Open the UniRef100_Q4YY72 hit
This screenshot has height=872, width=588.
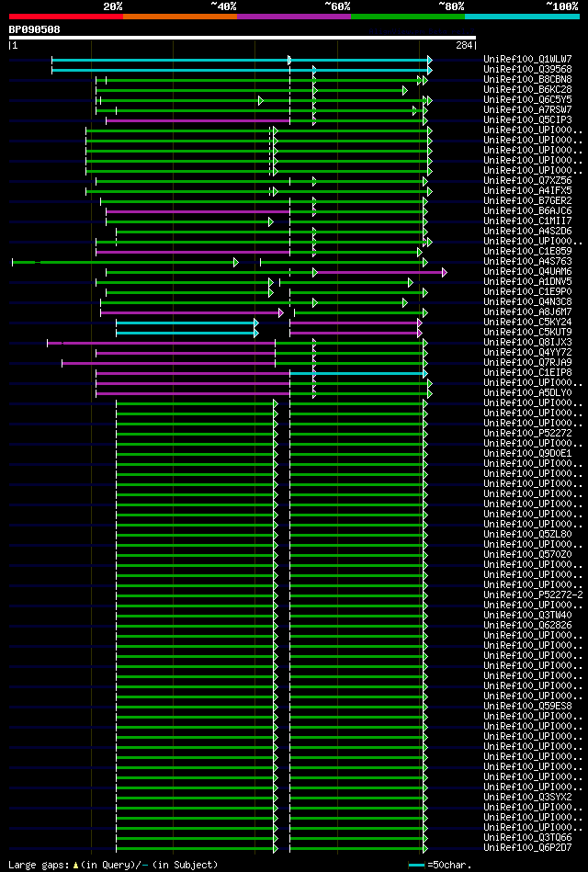(x=527, y=353)
